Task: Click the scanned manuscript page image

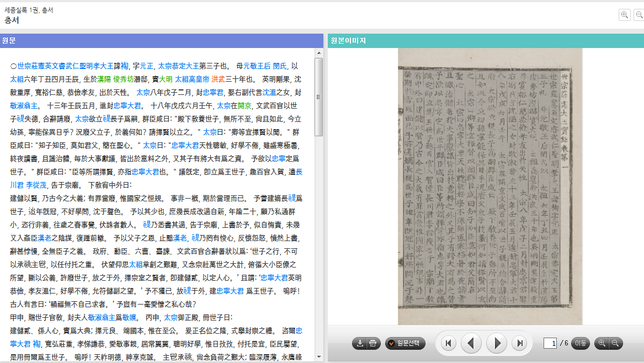Action: 490,186
